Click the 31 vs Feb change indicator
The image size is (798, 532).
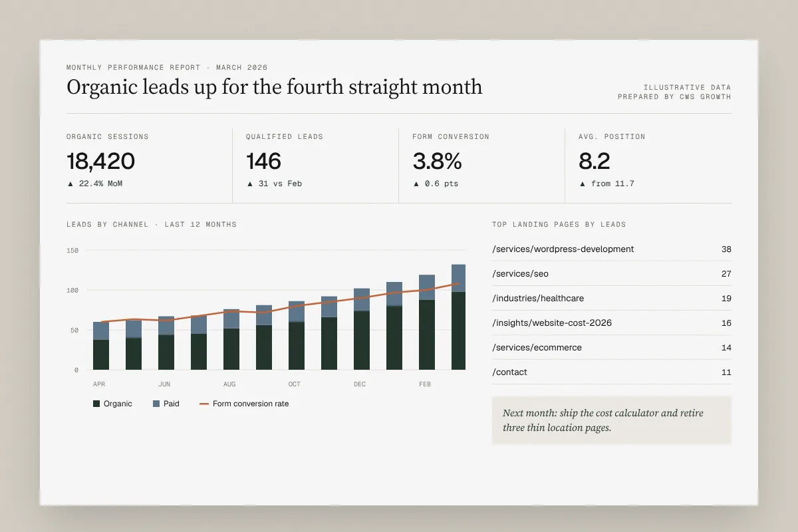click(x=274, y=184)
